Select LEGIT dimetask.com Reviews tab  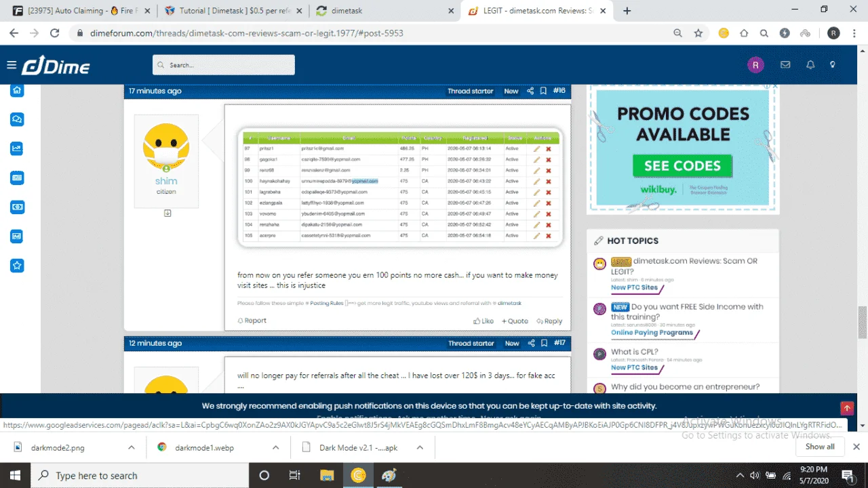pyautogui.click(x=538, y=11)
